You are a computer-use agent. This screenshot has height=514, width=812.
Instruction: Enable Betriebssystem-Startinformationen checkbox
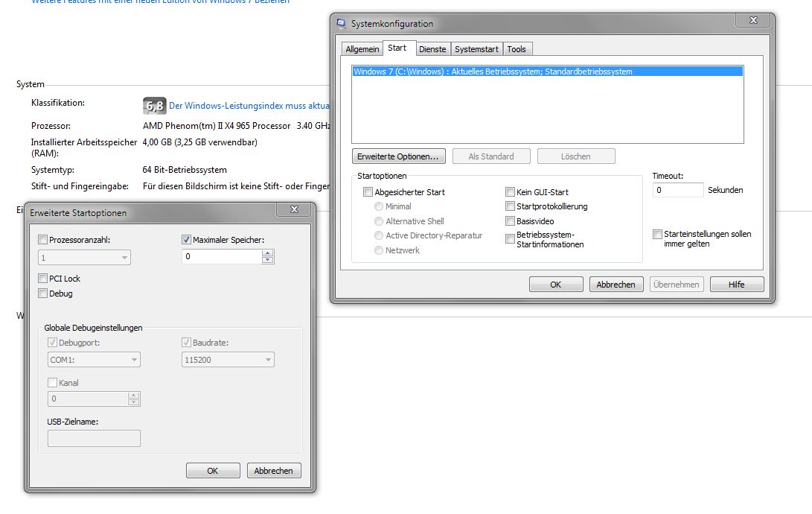point(510,239)
